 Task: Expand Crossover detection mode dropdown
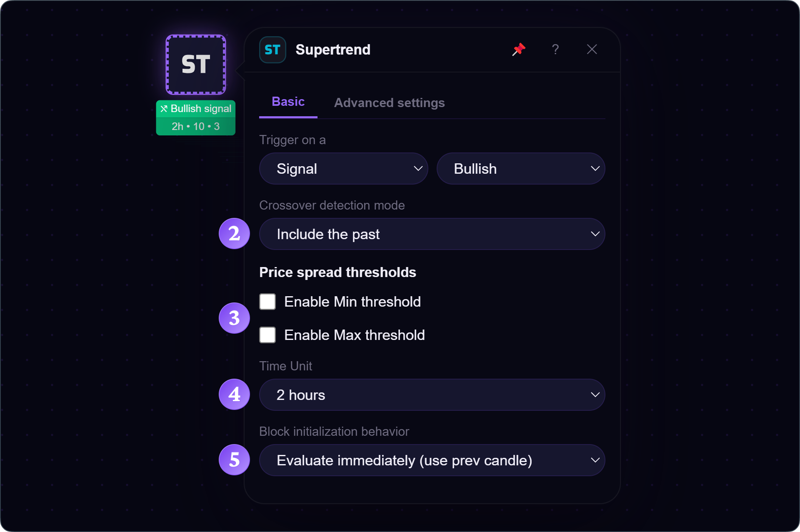(432, 234)
